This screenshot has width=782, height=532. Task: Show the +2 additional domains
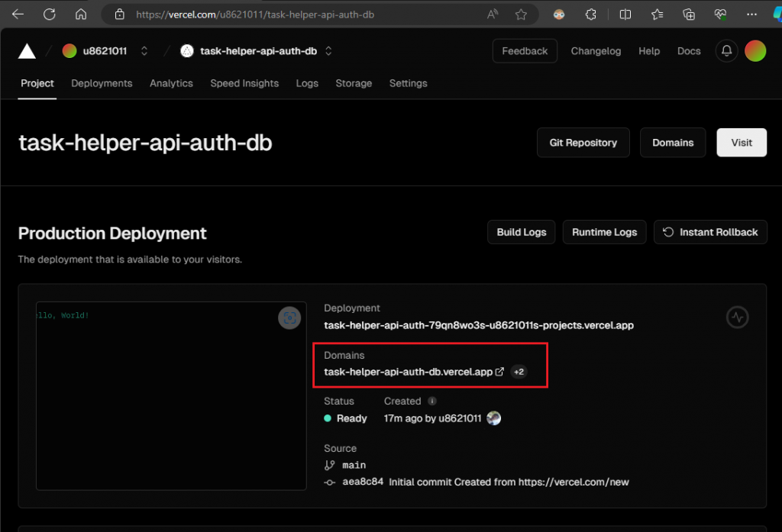pyautogui.click(x=519, y=372)
